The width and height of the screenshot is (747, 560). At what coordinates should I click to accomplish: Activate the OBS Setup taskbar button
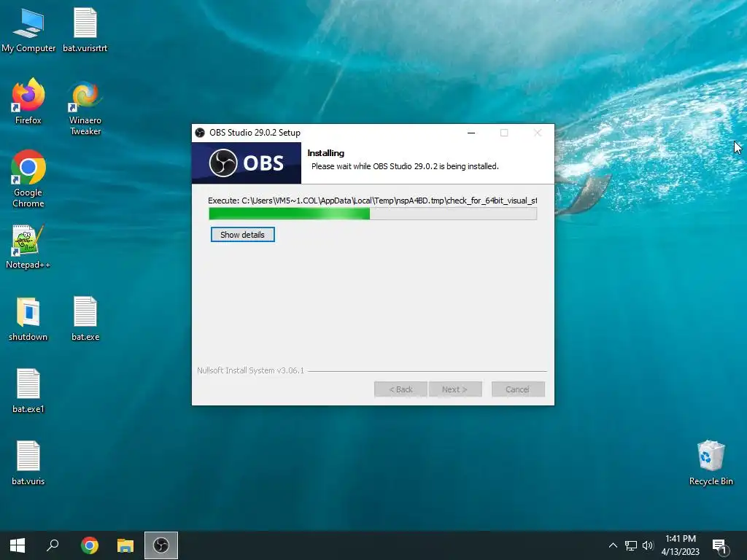tap(161, 545)
